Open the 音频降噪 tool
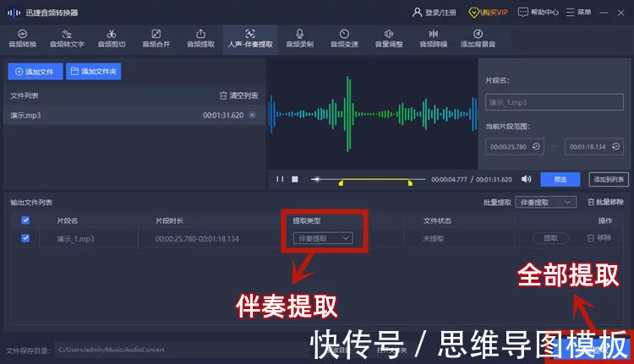 pyautogui.click(x=434, y=39)
